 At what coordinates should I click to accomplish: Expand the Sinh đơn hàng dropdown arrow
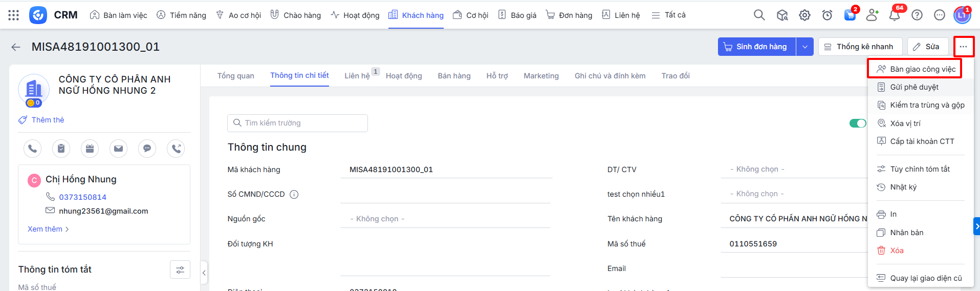click(x=804, y=47)
